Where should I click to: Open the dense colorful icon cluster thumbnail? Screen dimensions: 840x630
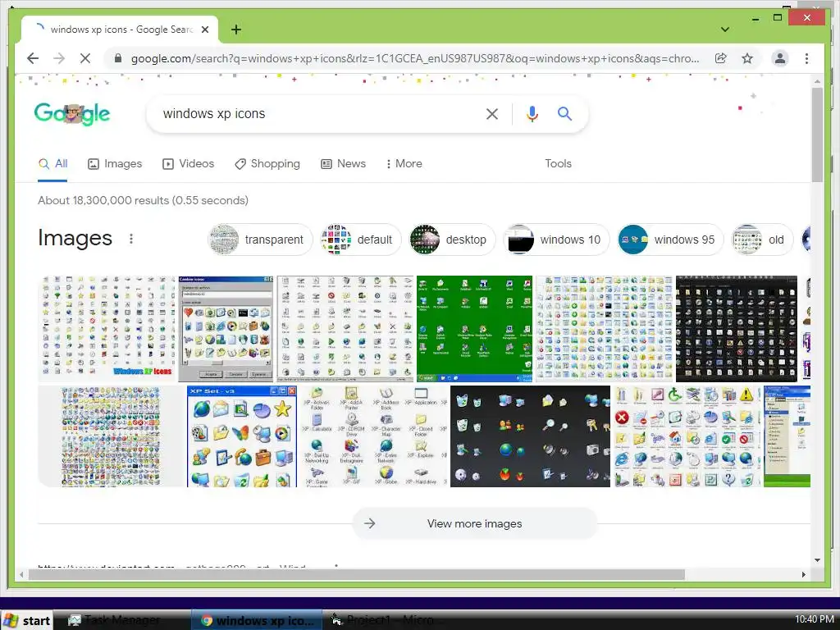tap(111, 436)
